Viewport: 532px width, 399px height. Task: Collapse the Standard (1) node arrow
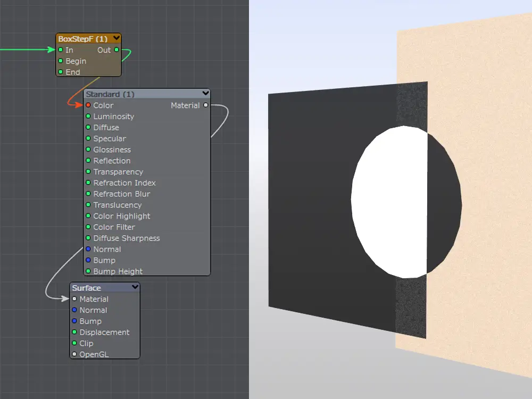[x=206, y=94]
